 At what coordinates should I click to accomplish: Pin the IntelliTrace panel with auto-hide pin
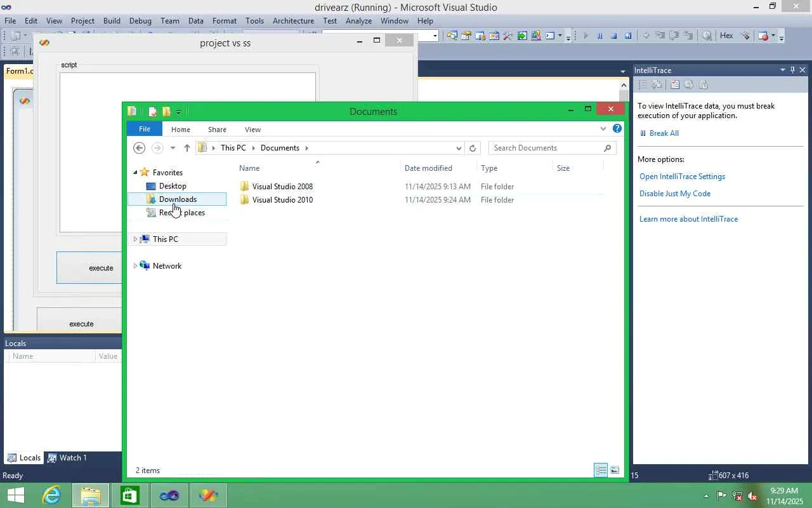pos(792,70)
